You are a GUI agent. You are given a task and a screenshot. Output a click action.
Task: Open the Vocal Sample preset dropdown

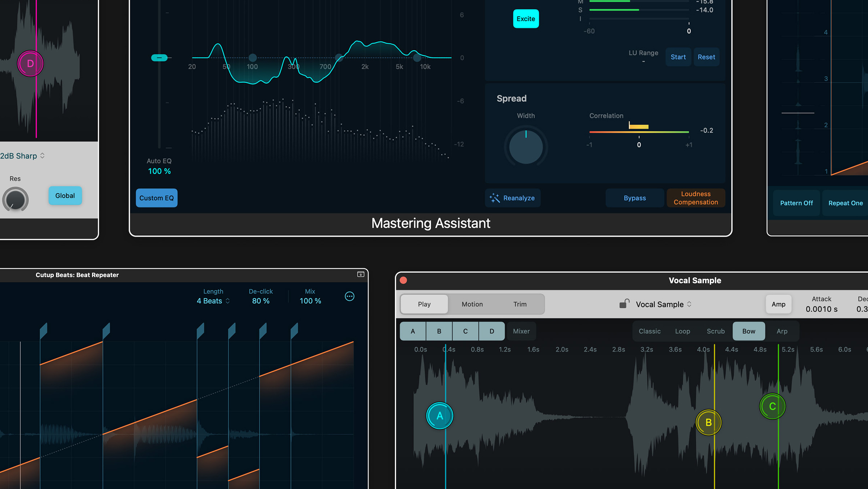point(663,304)
